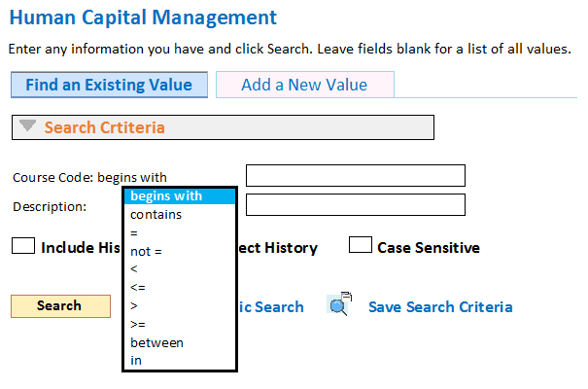Collapse the Search Criteria triangle arrow
This screenshot has width=588, height=389.
point(27,125)
